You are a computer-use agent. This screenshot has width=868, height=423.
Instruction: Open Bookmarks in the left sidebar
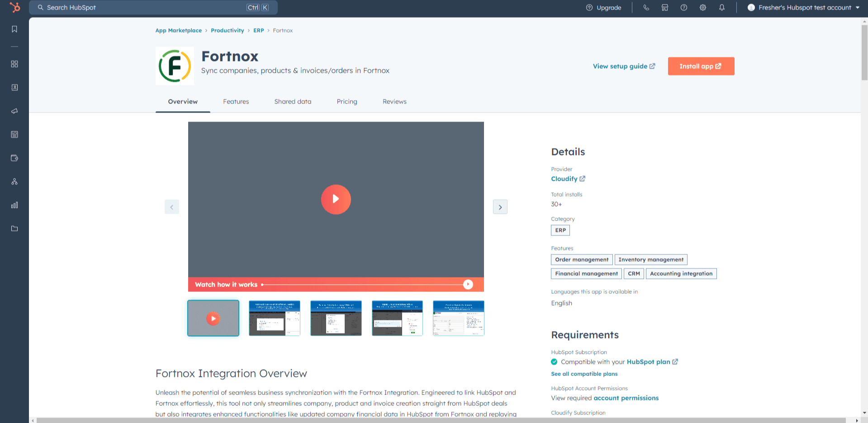(x=14, y=29)
